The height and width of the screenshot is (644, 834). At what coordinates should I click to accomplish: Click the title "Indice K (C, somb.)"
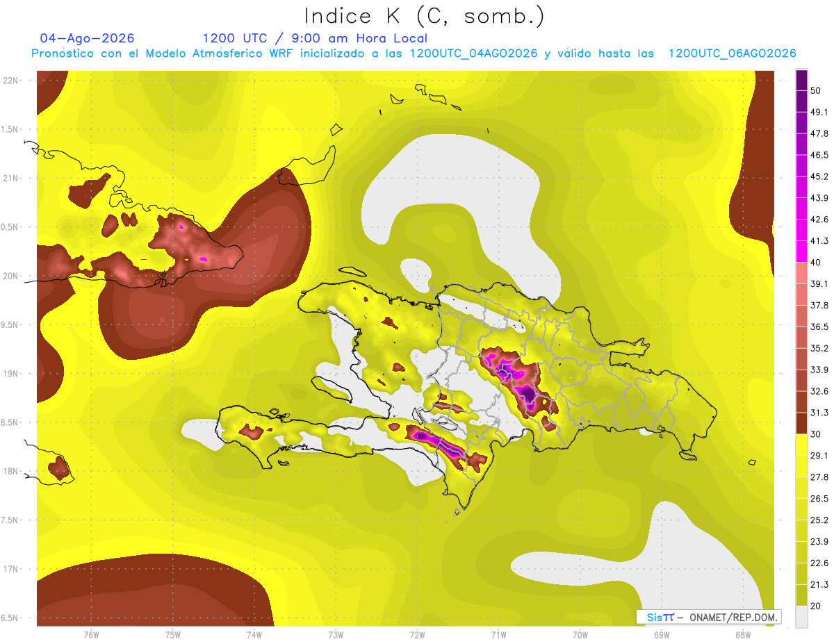pos(424,16)
